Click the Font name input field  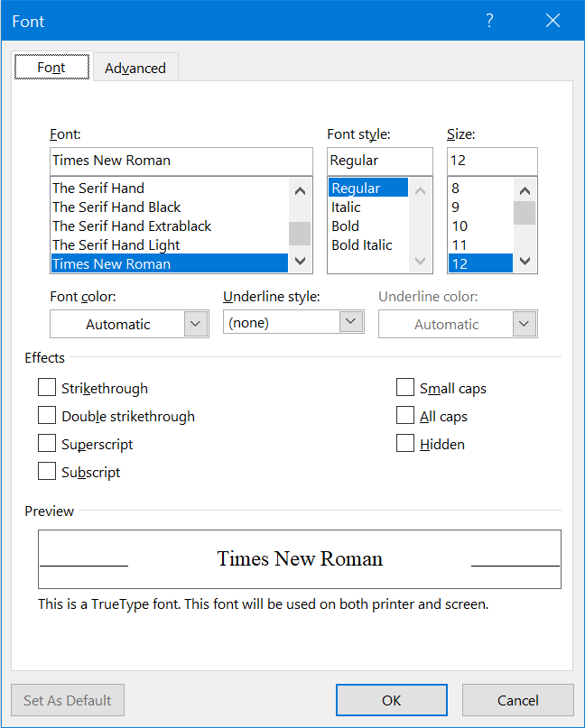click(x=181, y=161)
